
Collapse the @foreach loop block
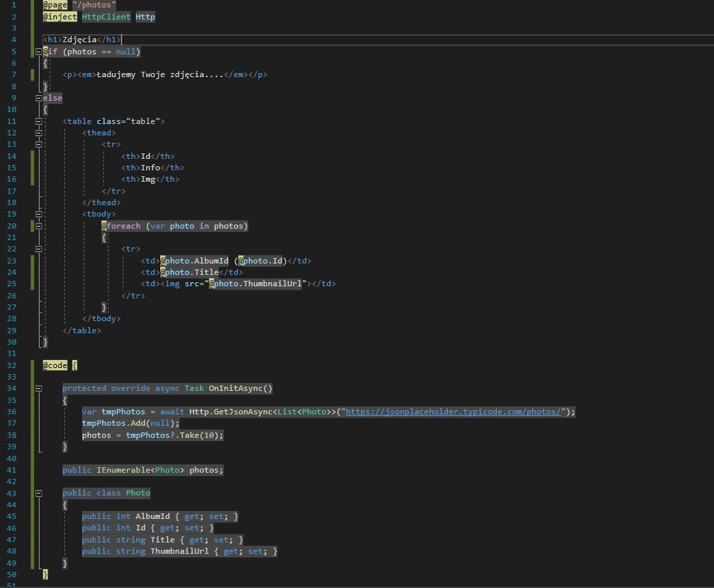39,226
